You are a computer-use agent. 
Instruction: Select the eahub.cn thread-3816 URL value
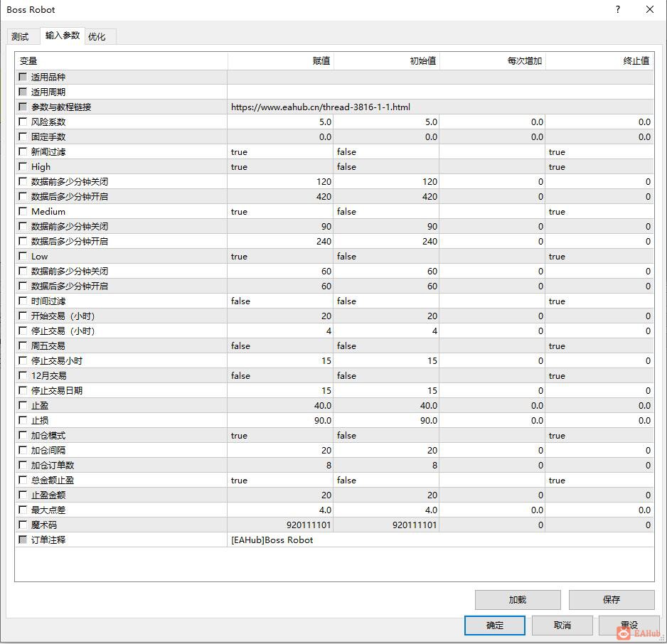tap(320, 107)
